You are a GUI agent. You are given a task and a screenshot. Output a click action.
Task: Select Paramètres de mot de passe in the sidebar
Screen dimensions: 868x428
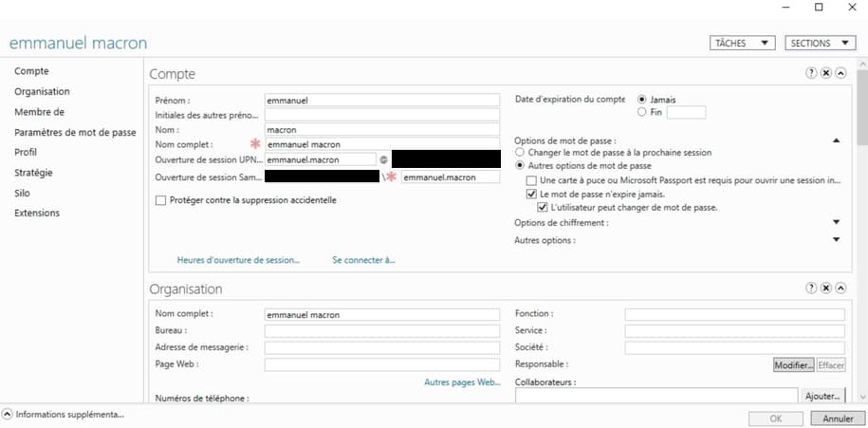point(75,133)
